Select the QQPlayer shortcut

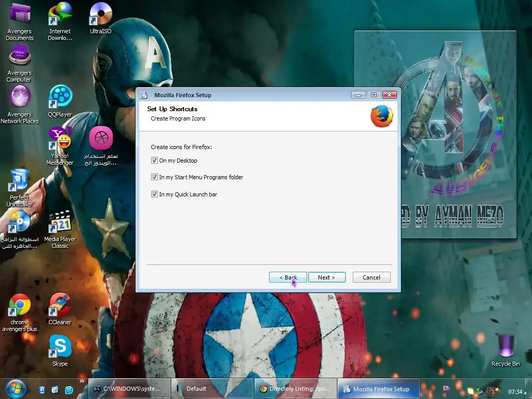pos(60,101)
